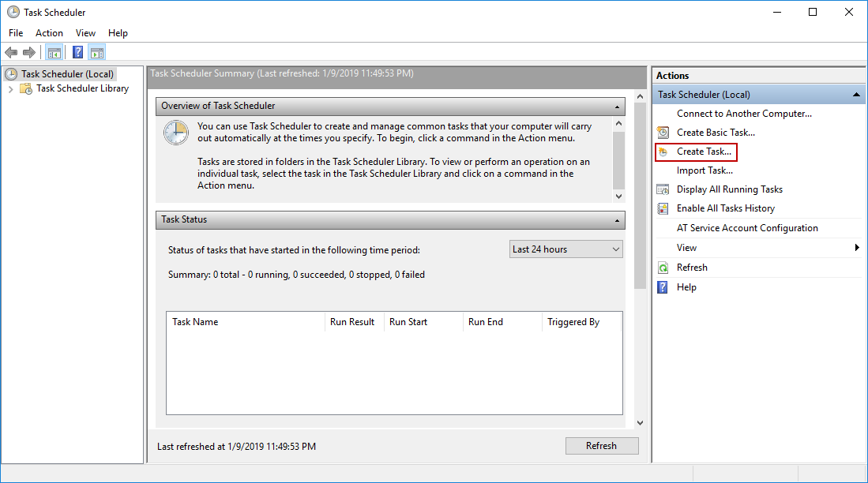
Task: Open the Help menu in the menu bar
Action: point(118,33)
